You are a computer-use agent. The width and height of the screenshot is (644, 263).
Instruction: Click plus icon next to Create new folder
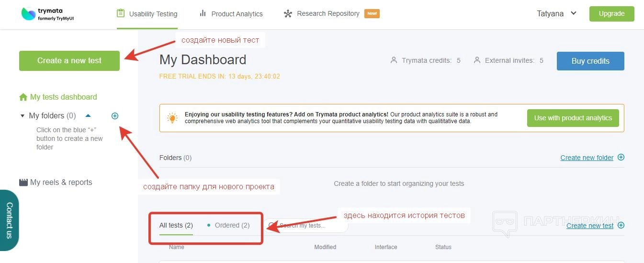point(621,157)
